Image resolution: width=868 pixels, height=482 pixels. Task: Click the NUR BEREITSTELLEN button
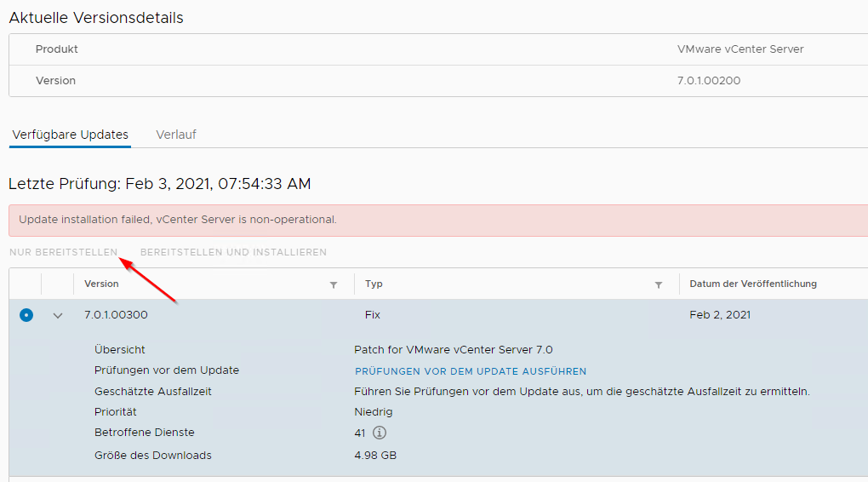[x=64, y=252]
